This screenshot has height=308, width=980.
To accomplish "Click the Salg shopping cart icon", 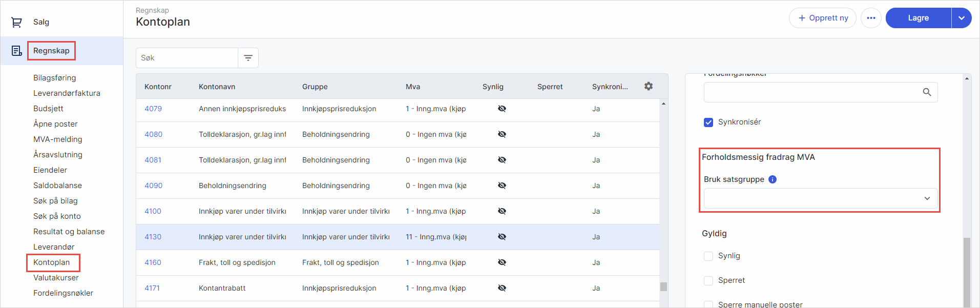I will [x=16, y=22].
